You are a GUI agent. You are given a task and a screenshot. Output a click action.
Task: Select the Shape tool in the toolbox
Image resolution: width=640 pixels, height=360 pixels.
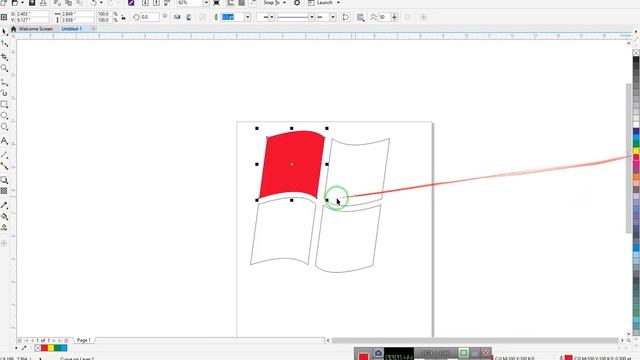[4, 44]
